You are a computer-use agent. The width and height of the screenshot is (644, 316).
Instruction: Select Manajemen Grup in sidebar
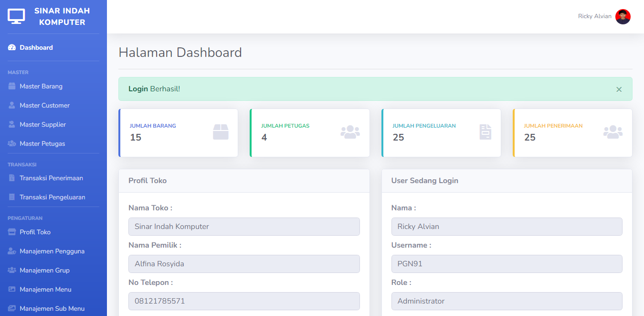click(44, 271)
